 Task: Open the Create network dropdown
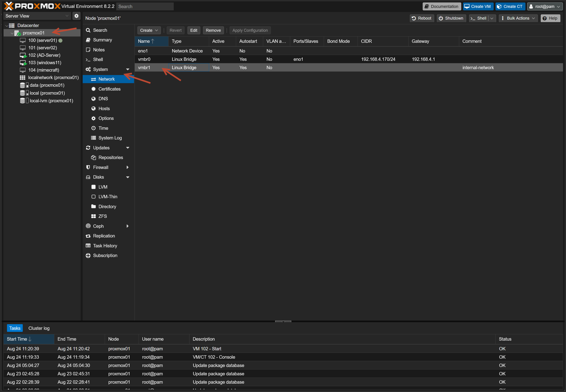pos(149,30)
